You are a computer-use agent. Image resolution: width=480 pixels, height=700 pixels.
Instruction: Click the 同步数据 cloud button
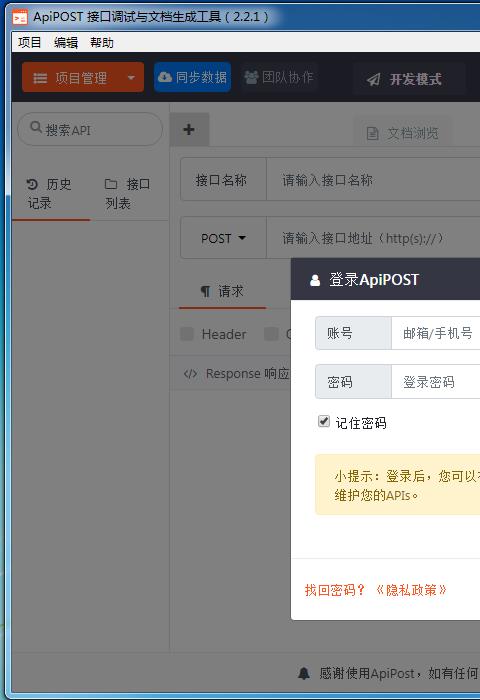tap(192, 77)
